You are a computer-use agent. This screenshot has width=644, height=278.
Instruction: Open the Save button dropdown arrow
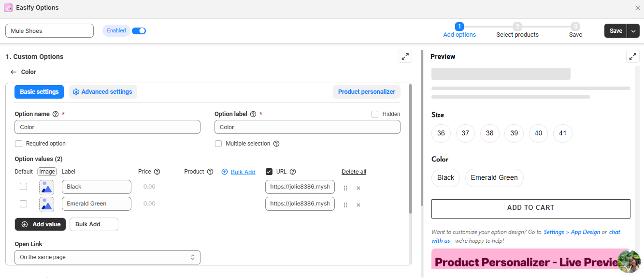(633, 31)
